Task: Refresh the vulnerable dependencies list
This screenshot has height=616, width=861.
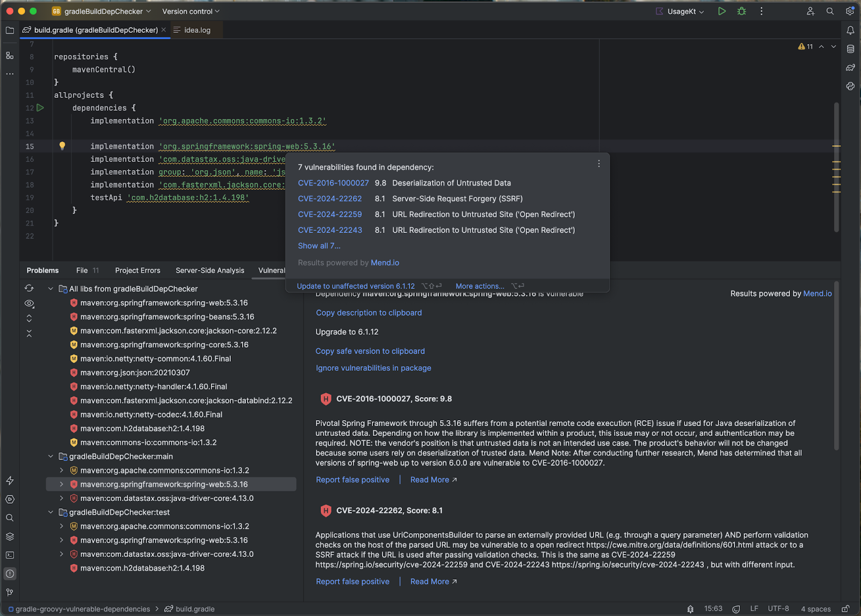Action: [29, 288]
